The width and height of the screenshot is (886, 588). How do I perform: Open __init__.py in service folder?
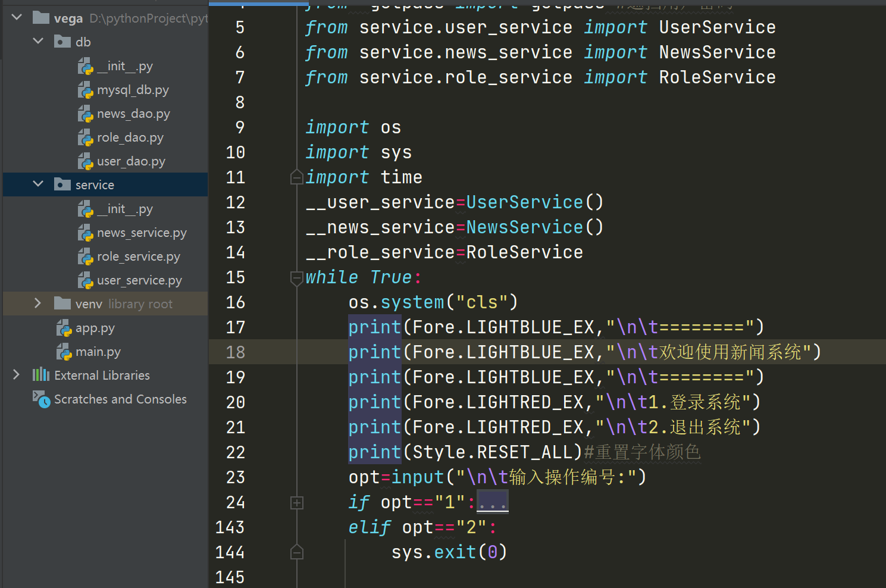[x=125, y=209]
